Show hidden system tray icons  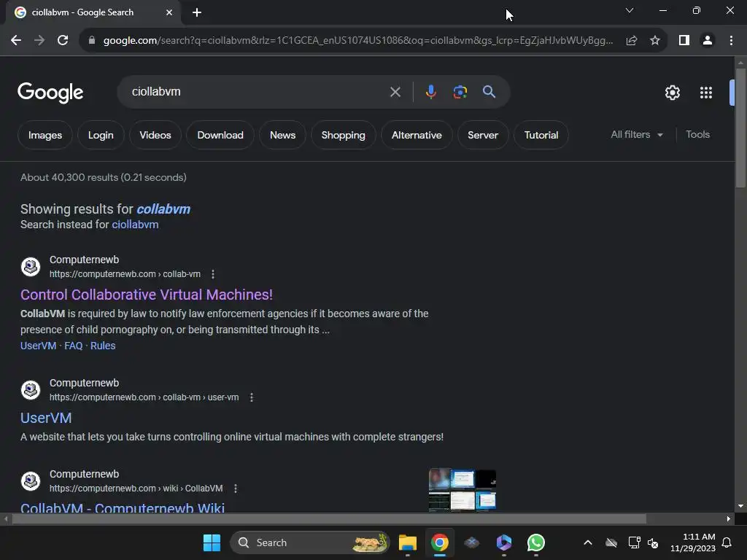[x=588, y=542]
